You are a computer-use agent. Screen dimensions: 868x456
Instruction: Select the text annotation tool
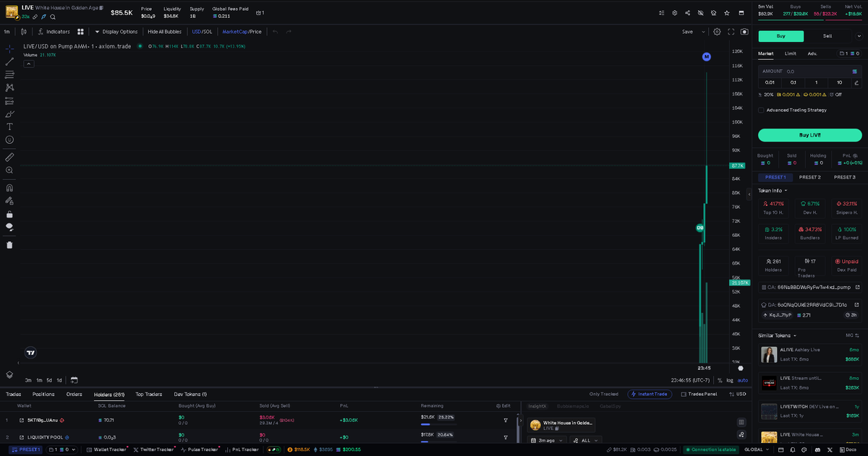(x=9, y=126)
